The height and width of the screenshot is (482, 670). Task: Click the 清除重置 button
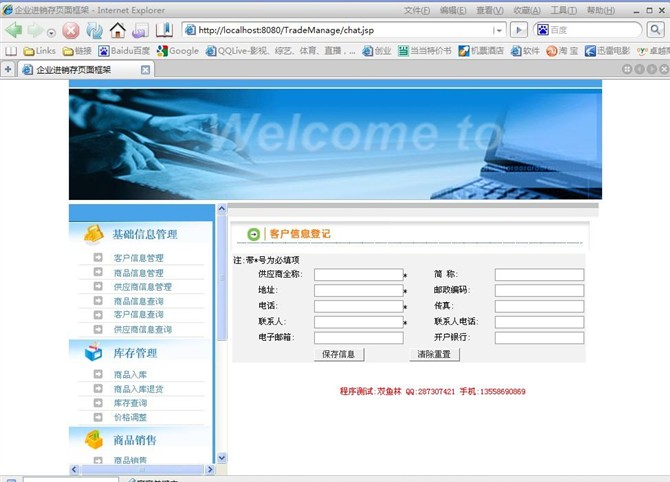(434, 354)
